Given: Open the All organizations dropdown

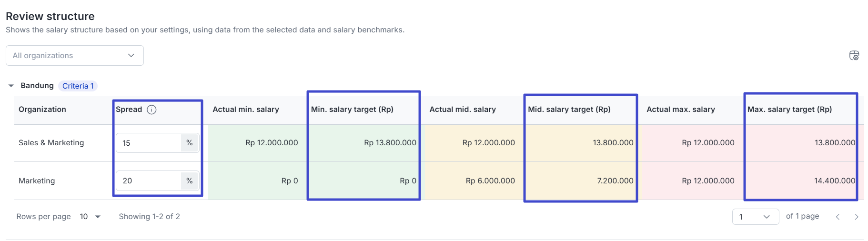Looking at the screenshot, I should pos(74,56).
